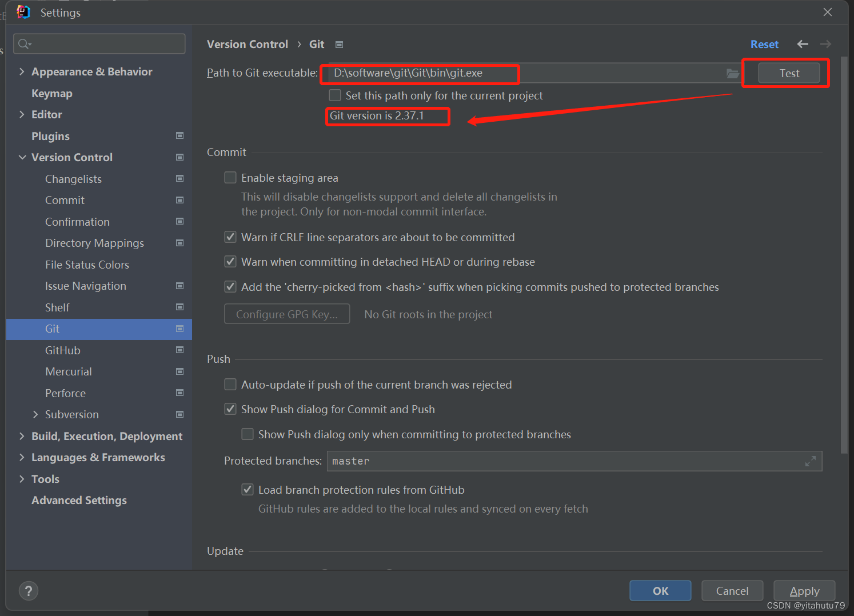Open Plugins settings page

click(x=50, y=136)
